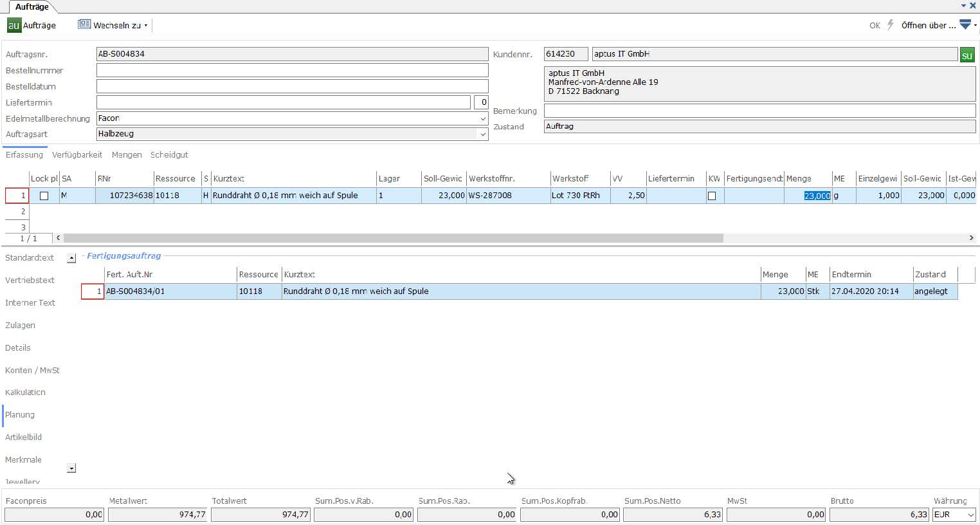Click the grid scroll-left arrow
This screenshot has height=525, width=980.
[59, 238]
